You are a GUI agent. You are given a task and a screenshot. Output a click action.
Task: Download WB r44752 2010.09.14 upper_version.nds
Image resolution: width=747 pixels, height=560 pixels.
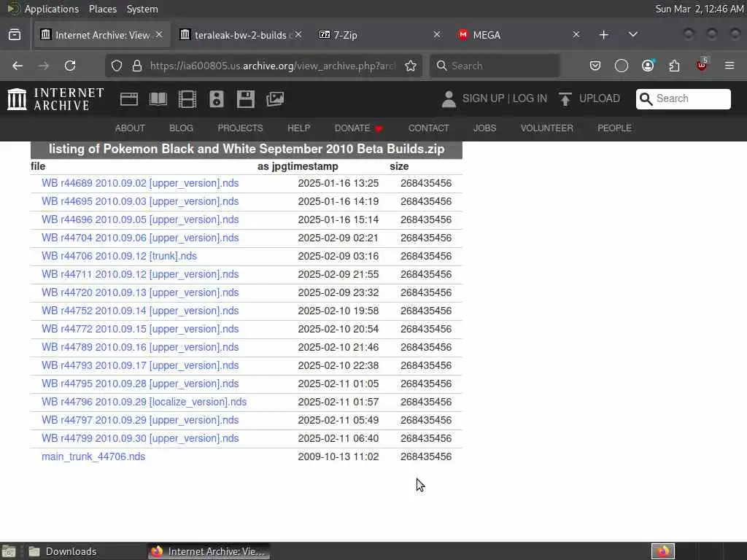[140, 311]
